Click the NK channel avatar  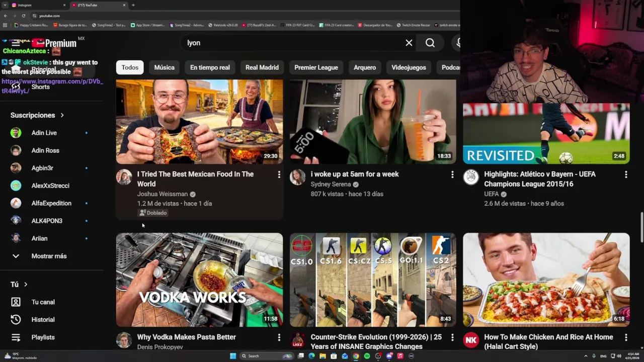tap(471, 340)
